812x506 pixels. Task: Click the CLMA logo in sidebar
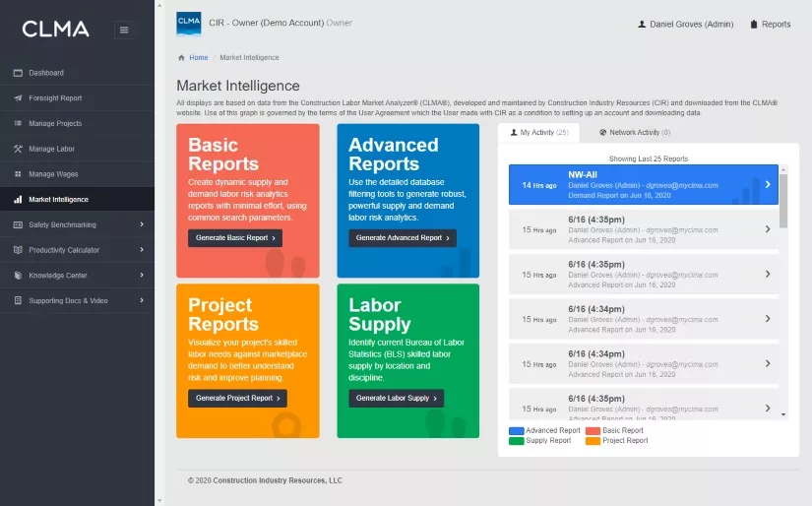55,29
